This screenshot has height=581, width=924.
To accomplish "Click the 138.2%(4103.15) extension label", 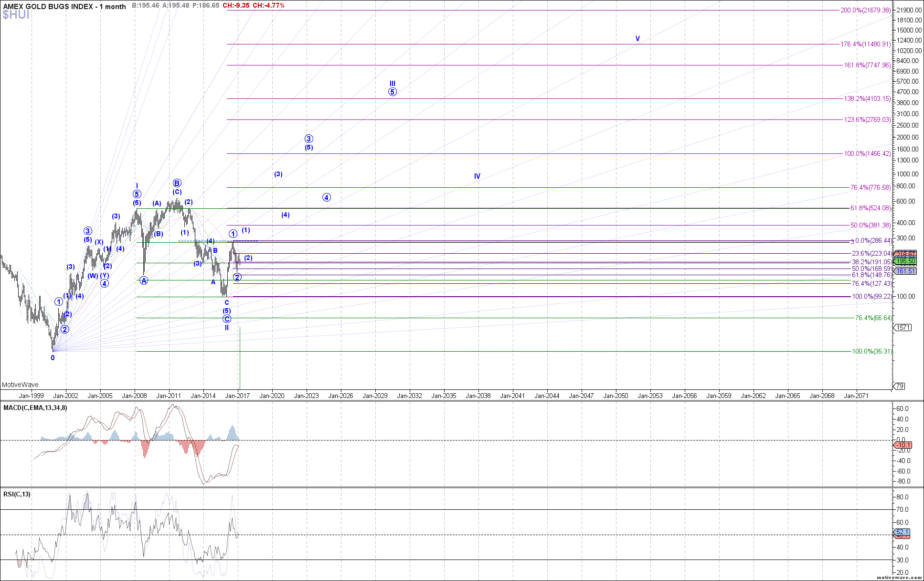I will [x=868, y=98].
